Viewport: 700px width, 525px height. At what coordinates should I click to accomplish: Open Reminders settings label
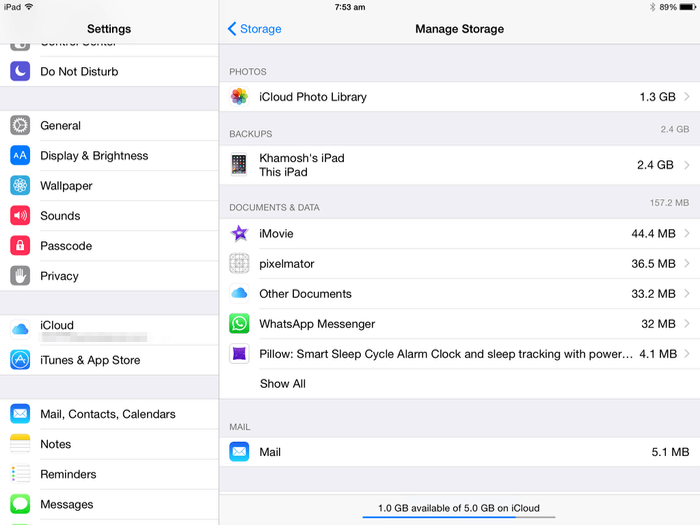pyautogui.click(x=68, y=474)
